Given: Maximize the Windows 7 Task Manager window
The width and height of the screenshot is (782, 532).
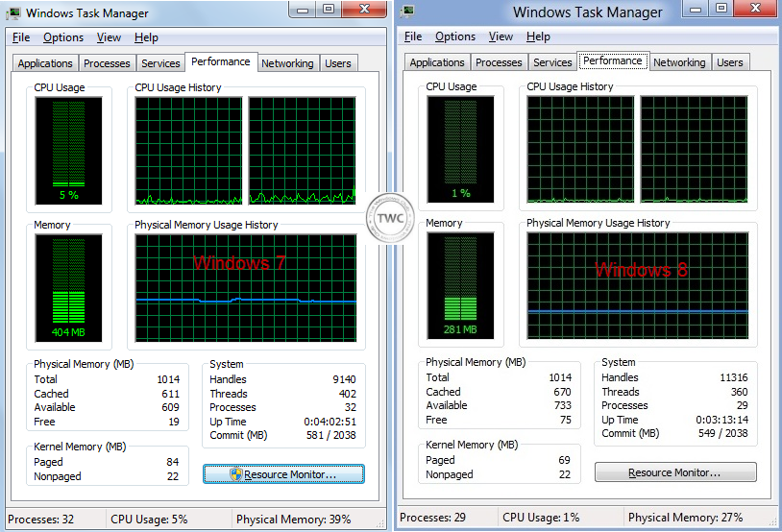Looking at the screenshot, I should pos(329,10).
